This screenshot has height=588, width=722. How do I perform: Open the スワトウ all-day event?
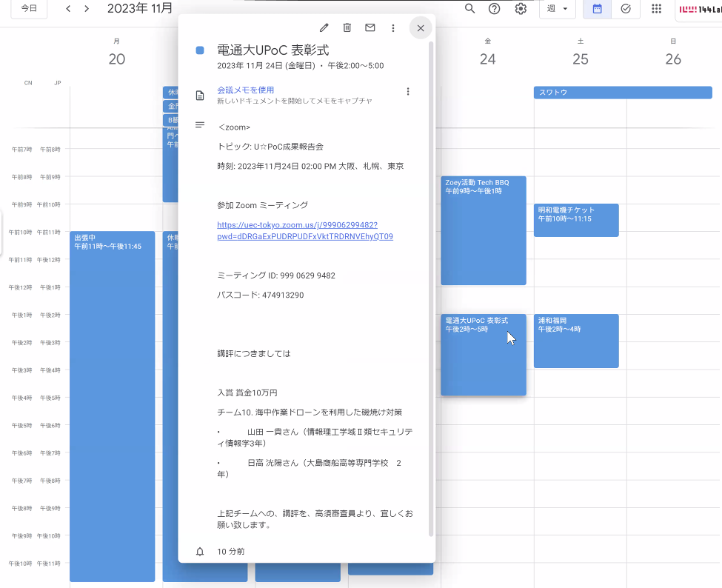tap(623, 92)
